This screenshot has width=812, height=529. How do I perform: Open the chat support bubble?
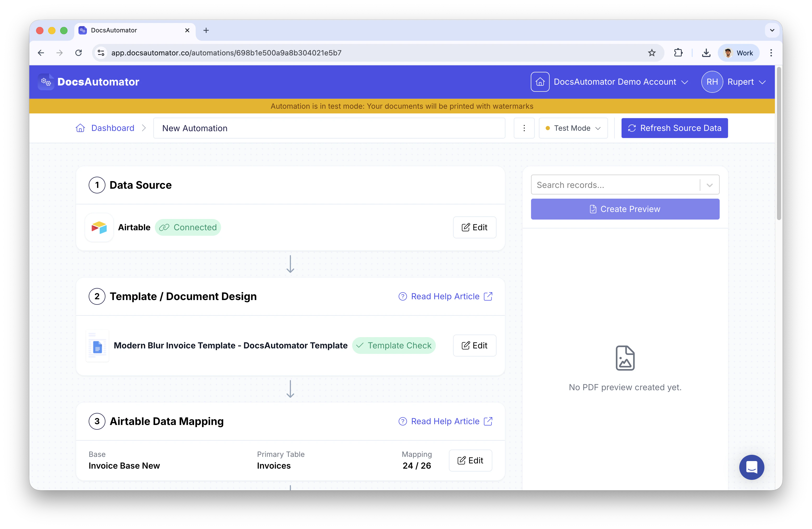(x=752, y=467)
